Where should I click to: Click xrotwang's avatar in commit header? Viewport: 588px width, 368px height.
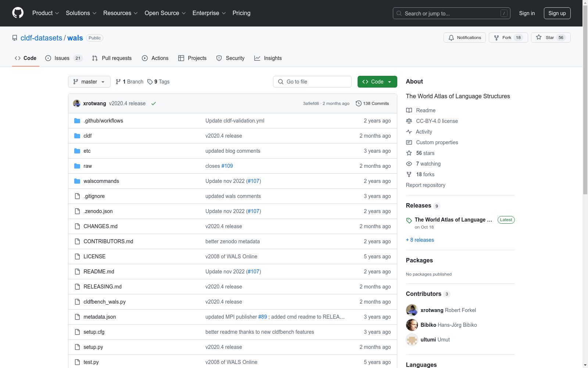pos(77,103)
